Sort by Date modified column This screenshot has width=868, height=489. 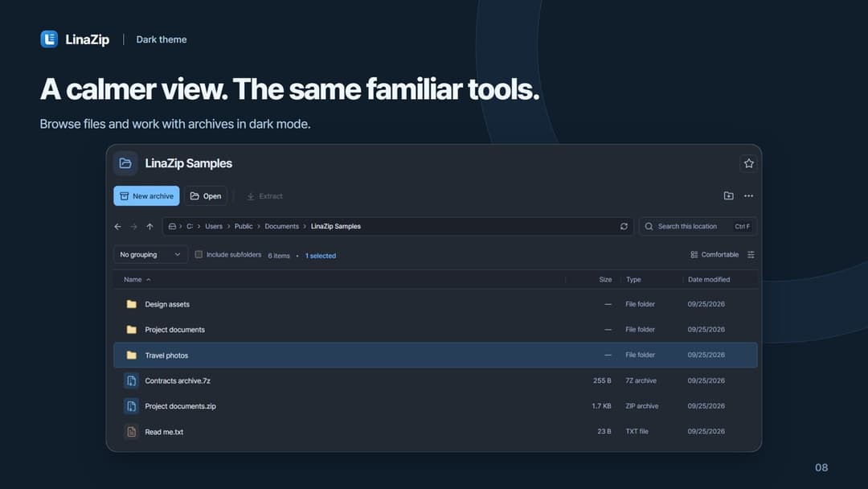point(709,280)
